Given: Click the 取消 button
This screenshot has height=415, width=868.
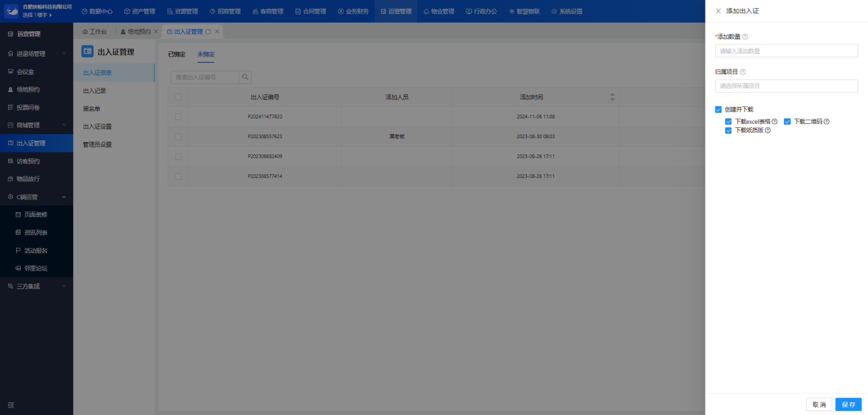Looking at the screenshot, I should click(819, 405).
